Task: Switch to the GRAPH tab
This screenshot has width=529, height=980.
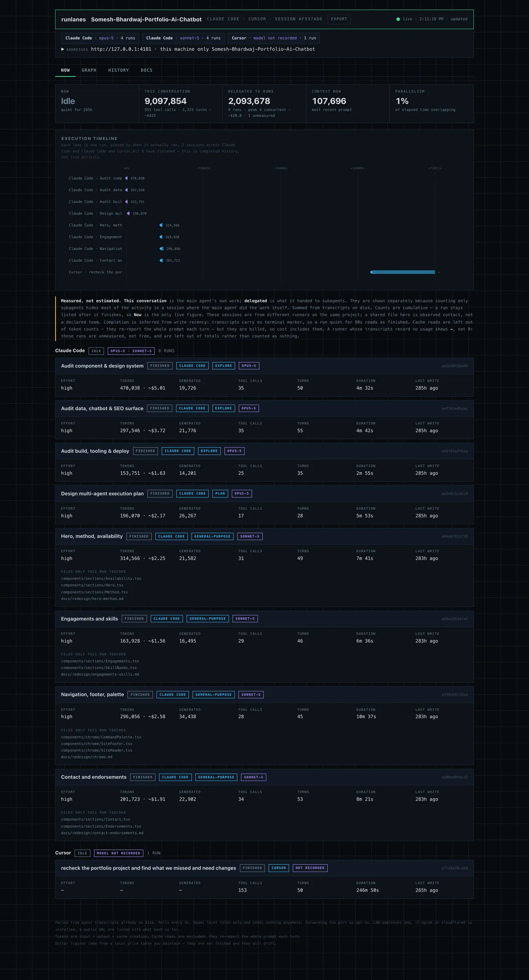Action: (x=89, y=70)
